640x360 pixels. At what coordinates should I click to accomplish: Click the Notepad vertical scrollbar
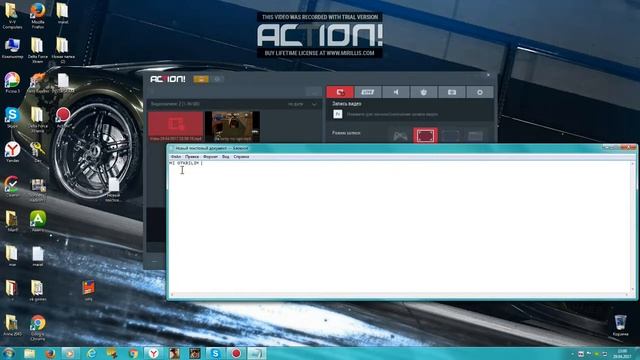pos(633,227)
